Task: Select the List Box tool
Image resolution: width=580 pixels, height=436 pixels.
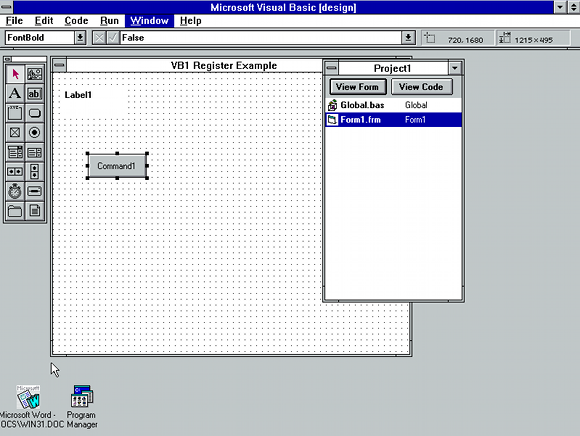Action: tap(35, 152)
